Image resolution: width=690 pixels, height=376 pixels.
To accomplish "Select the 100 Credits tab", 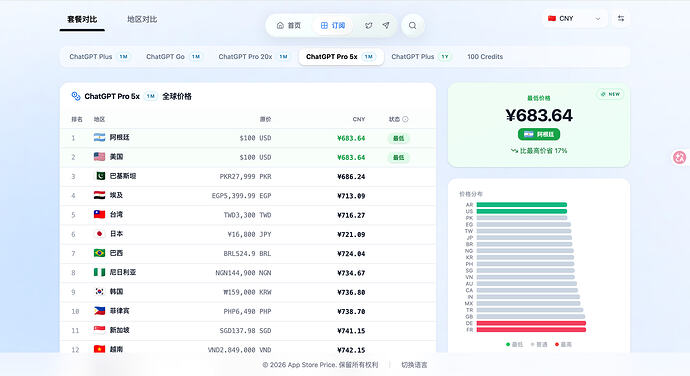I will 485,57.
